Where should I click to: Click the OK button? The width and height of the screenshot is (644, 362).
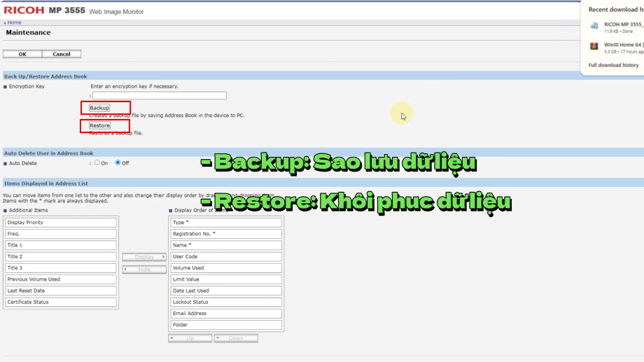(x=22, y=54)
